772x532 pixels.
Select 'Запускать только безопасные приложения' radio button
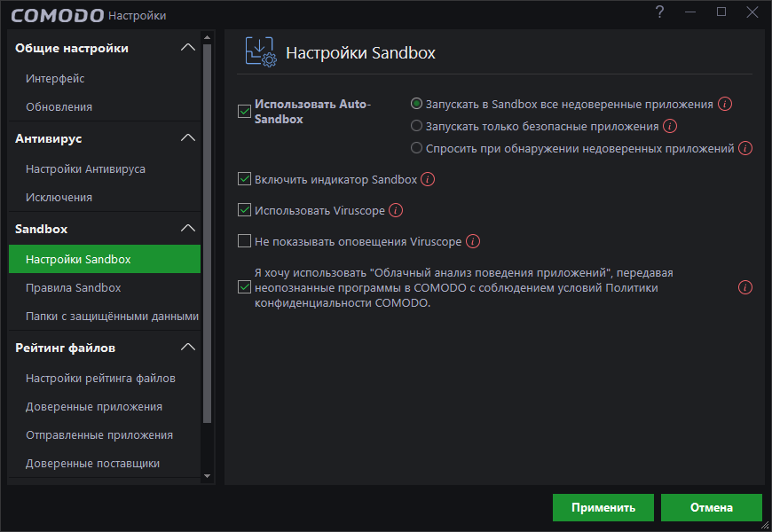[x=416, y=127]
